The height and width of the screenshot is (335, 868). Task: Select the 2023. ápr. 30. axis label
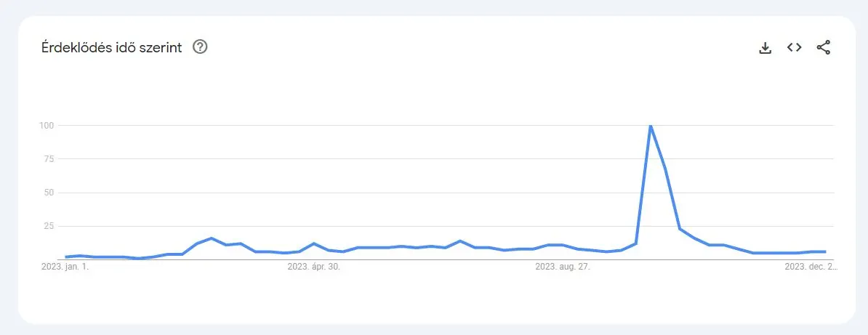[314, 267]
